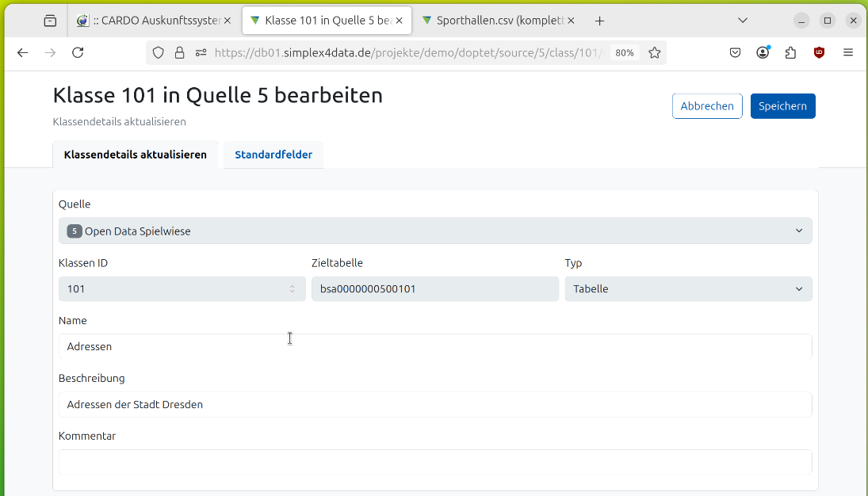Open the Typ dropdown showing Tabelle

[687, 289]
